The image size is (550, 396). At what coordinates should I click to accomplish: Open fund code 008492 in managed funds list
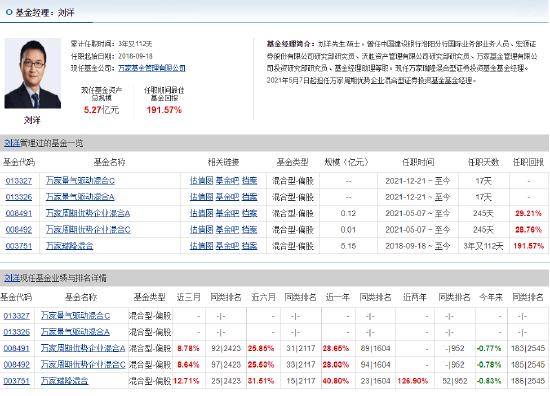(x=19, y=230)
